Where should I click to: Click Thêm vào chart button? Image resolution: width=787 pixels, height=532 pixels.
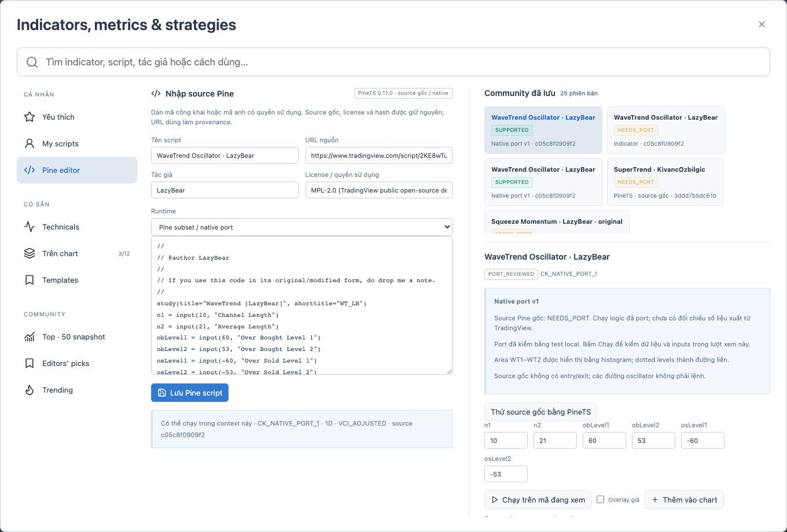(x=684, y=500)
